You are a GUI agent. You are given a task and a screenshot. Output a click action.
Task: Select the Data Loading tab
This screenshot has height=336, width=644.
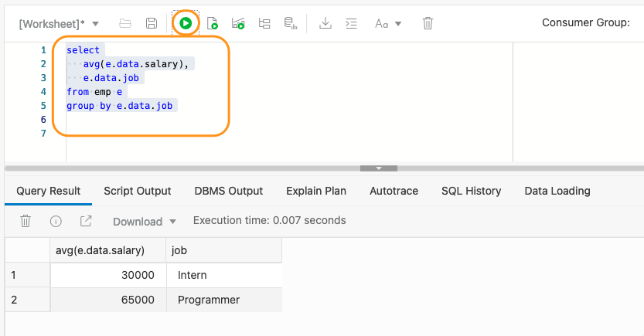557,191
